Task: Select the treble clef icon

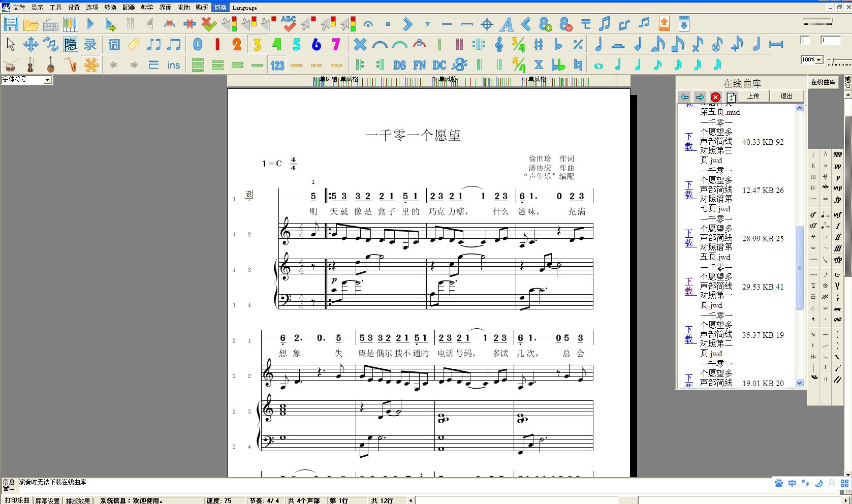Action: tap(499, 44)
